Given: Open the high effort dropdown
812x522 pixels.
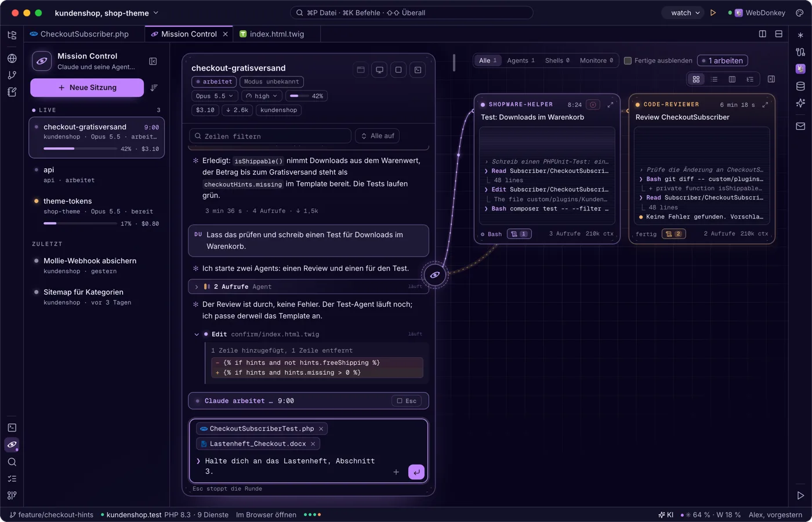Looking at the screenshot, I should (x=262, y=96).
